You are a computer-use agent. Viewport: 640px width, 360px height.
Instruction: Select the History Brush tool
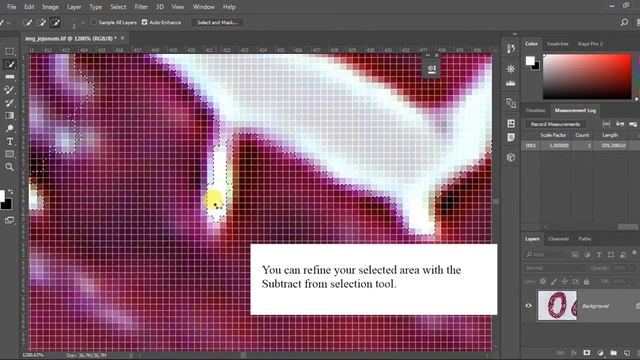pos(9,102)
